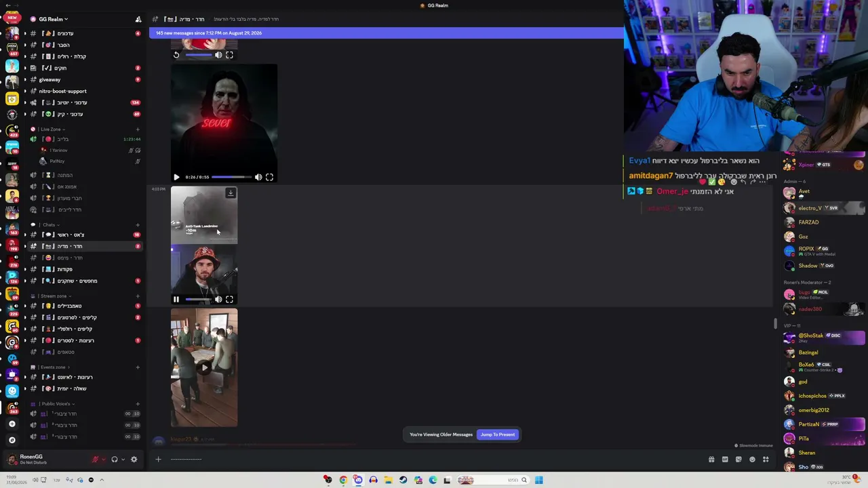Fullscreen the Snape video
Image resolution: width=868 pixels, height=488 pixels.
click(269, 177)
